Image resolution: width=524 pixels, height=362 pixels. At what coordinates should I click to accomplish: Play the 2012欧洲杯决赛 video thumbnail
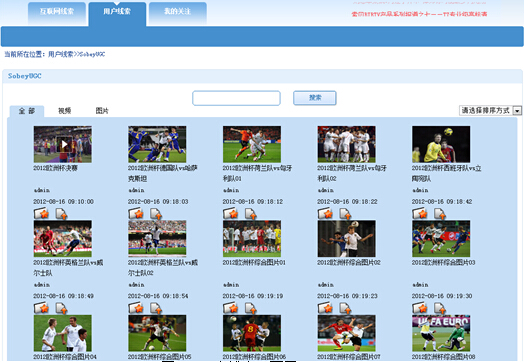[63, 144]
